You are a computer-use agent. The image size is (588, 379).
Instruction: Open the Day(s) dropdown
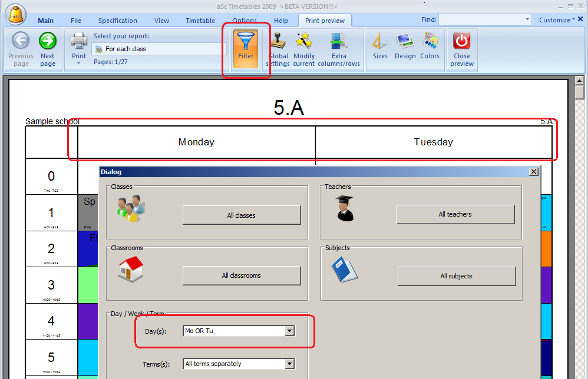[x=289, y=331]
